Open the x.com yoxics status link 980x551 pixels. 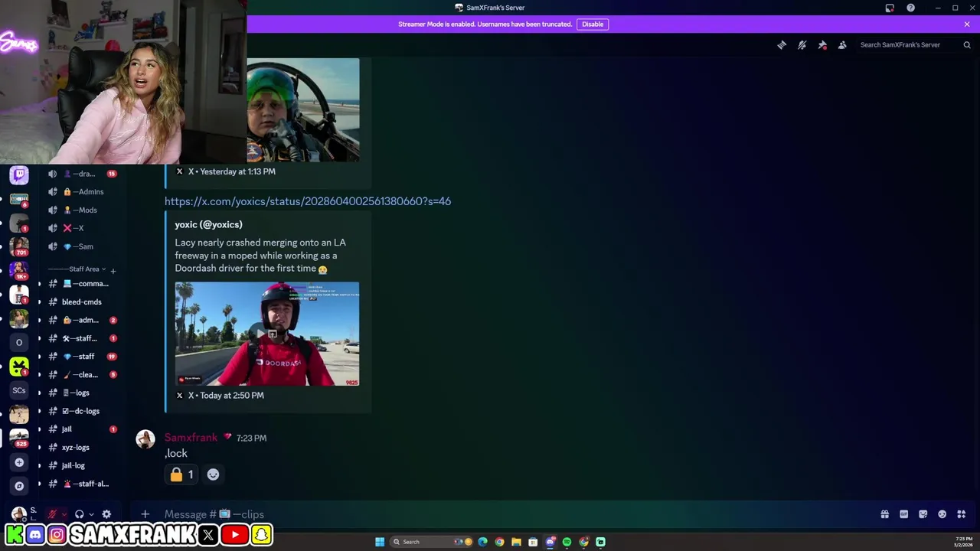pos(308,201)
